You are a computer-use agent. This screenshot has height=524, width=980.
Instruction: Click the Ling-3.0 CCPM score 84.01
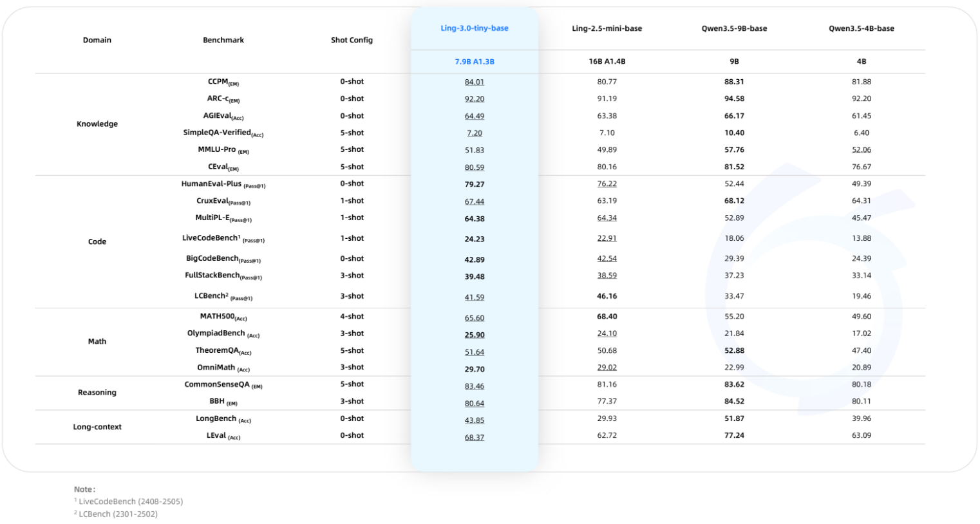475,82
